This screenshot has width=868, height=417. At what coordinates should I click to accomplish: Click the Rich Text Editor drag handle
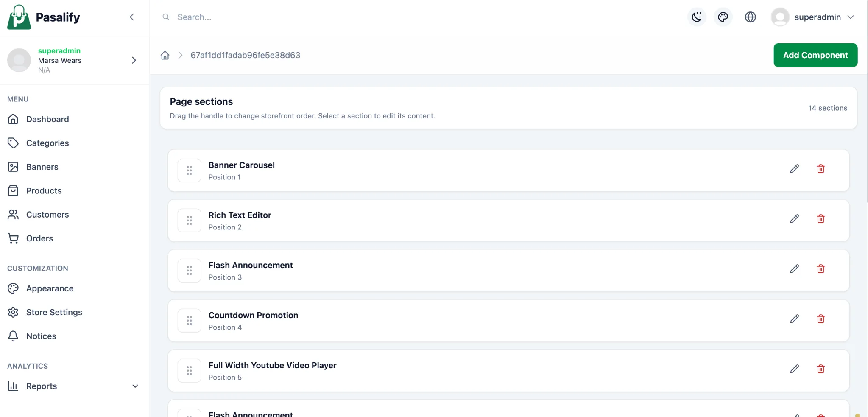point(189,221)
